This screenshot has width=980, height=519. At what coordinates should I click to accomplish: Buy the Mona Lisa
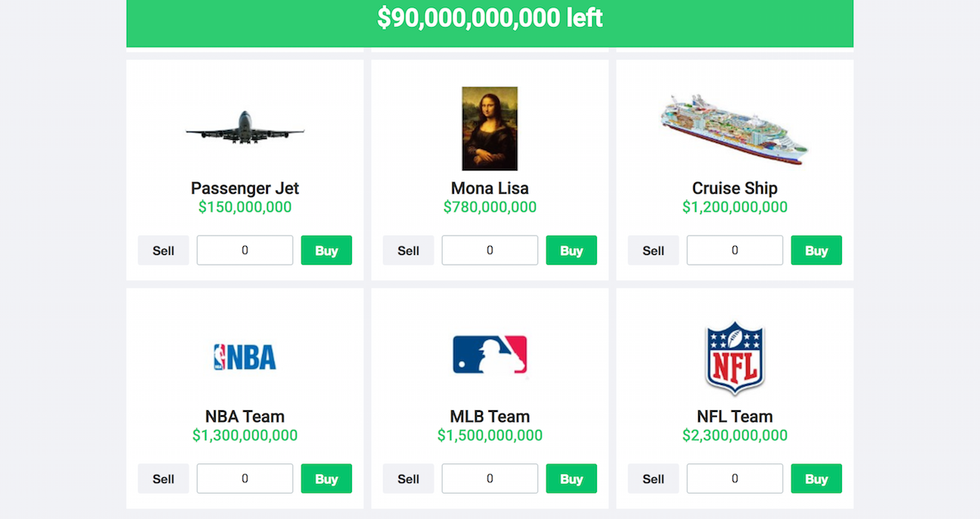571,250
